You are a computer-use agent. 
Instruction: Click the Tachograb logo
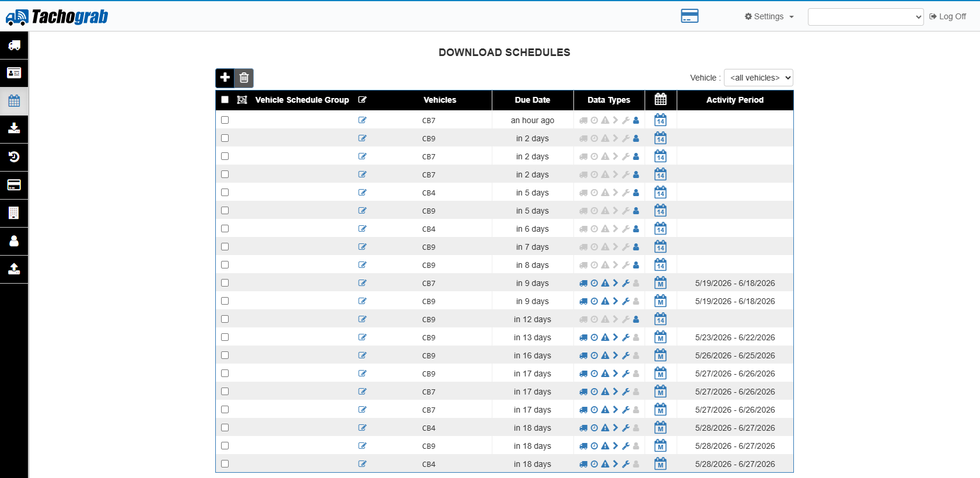[x=57, y=17]
